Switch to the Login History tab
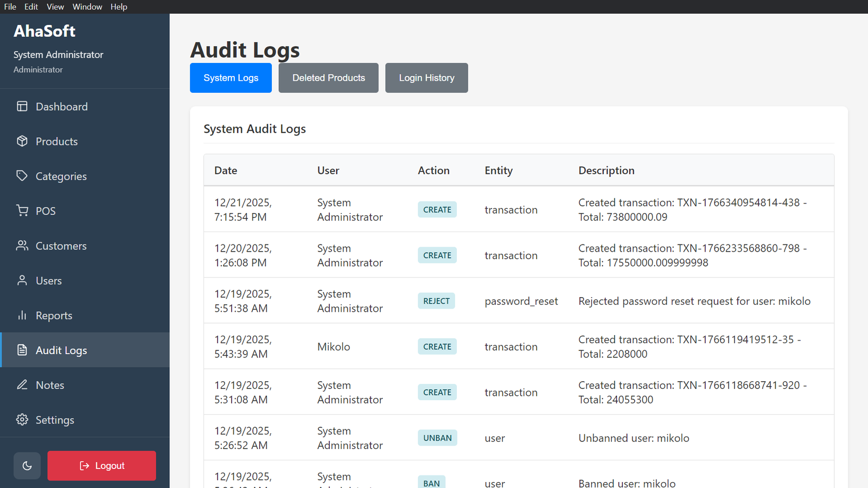This screenshot has width=868, height=488. point(426,78)
